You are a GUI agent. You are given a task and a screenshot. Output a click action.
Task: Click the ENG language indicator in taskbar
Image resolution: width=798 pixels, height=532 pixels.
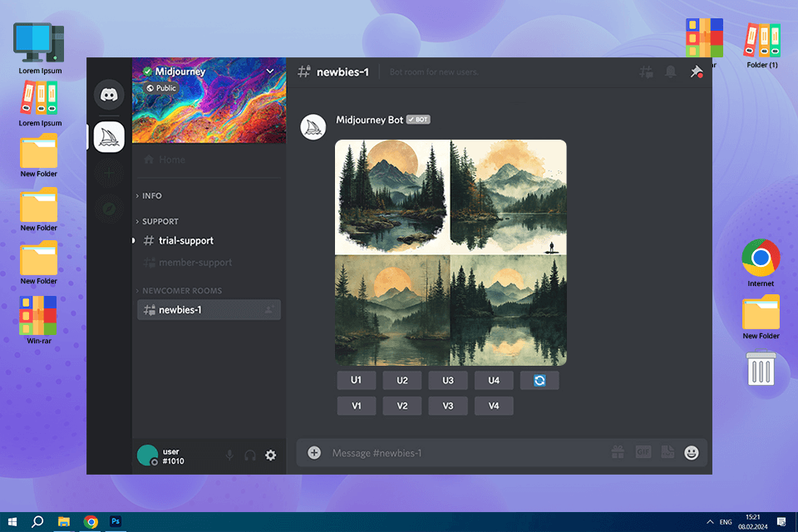tap(726, 522)
